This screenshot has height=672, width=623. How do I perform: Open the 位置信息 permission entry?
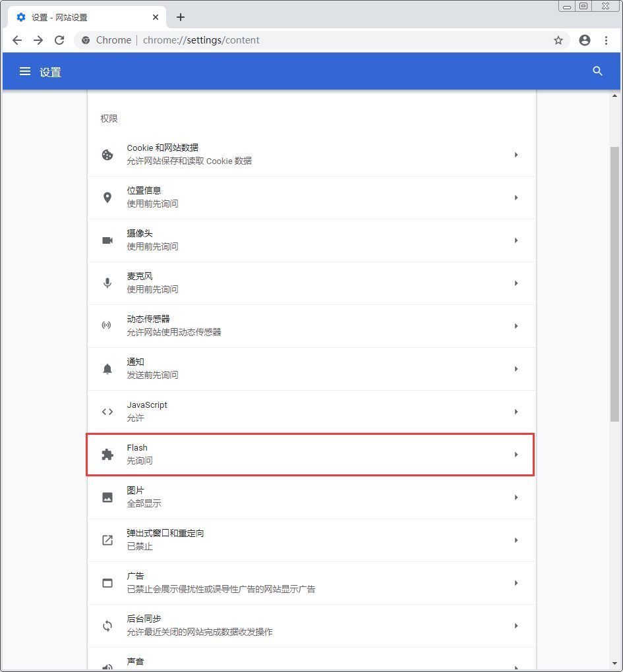pos(312,198)
